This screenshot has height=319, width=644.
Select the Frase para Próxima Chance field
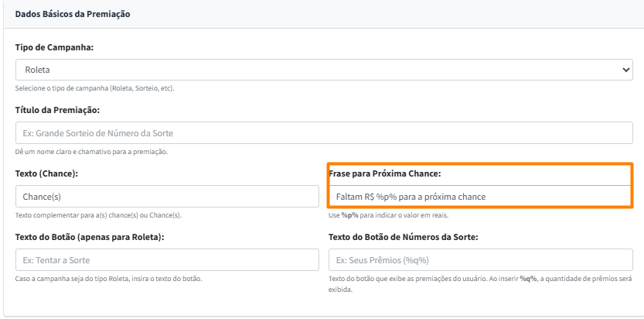pos(480,197)
